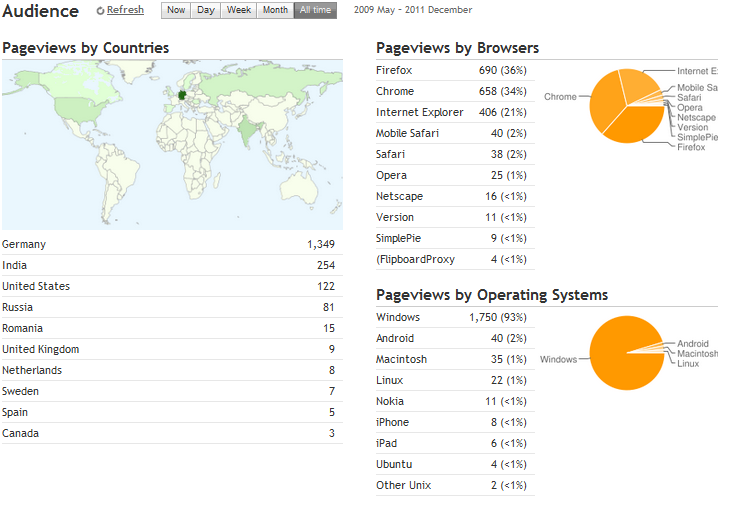
Task: Click the Linux legend label of OS pie
Action: click(x=688, y=363)
